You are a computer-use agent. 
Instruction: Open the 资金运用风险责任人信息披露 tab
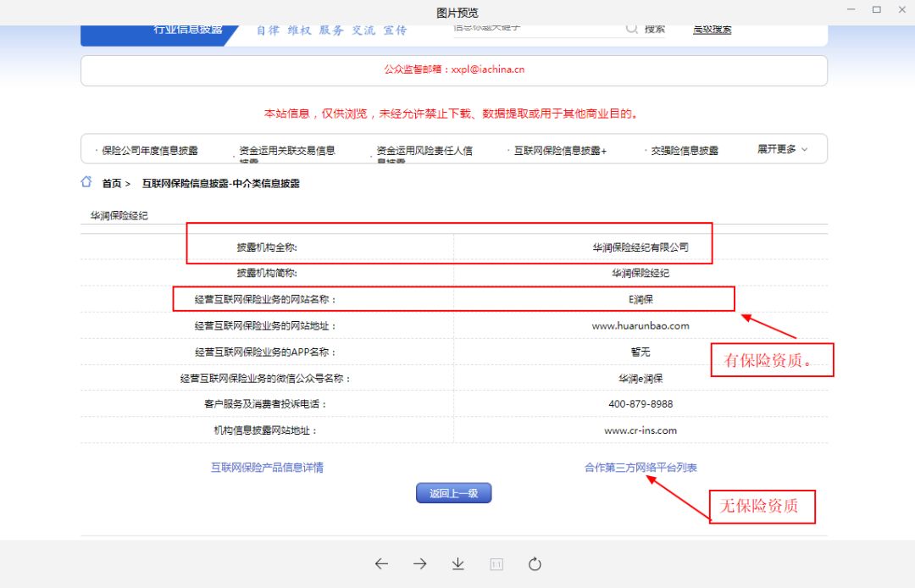[424, 153]
